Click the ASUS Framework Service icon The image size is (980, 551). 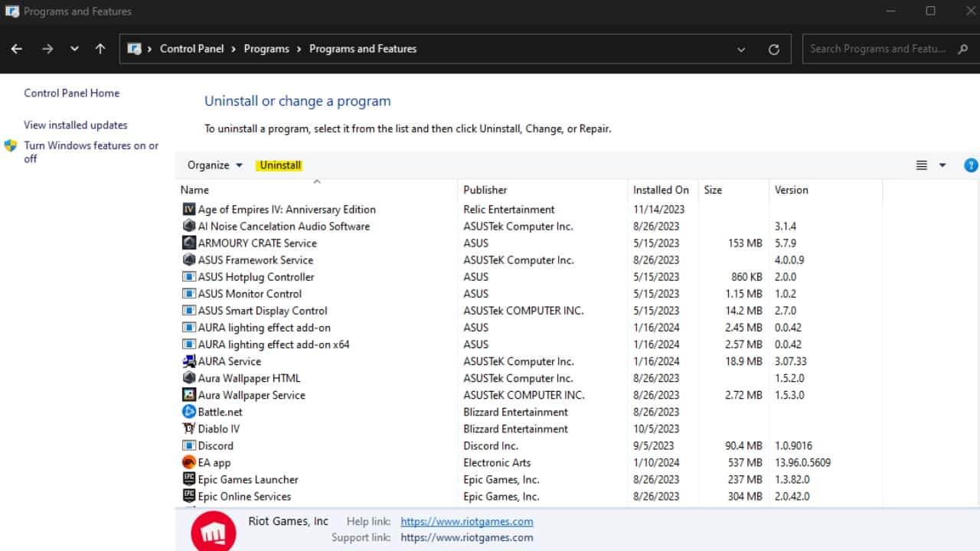189,259
